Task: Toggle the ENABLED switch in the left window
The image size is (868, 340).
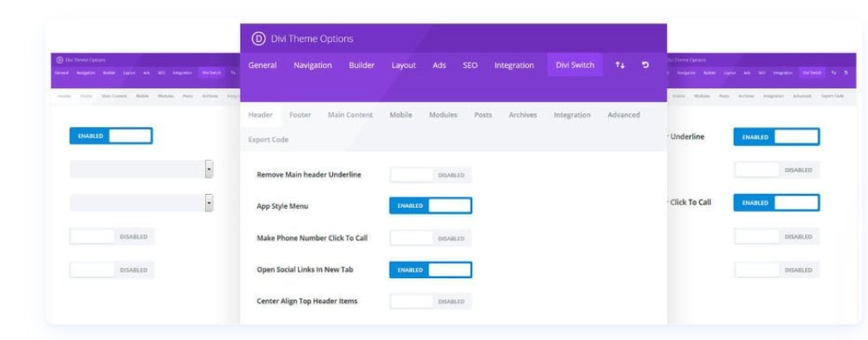Action: click(111, 136)
